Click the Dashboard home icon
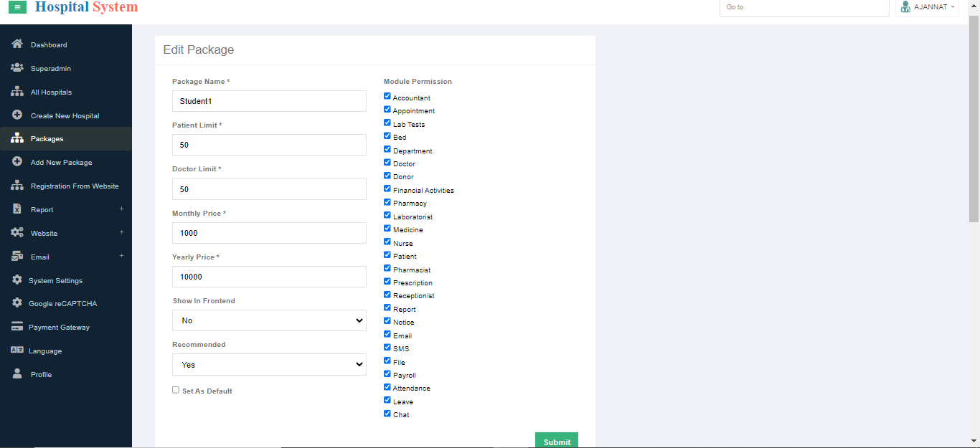This screenshot has height=448, width=980. (x=17, y=44)
